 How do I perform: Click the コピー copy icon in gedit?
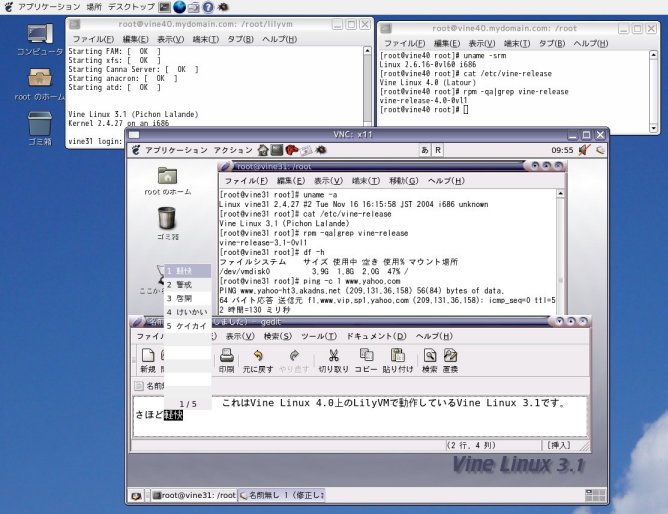[x=366, y=360]
